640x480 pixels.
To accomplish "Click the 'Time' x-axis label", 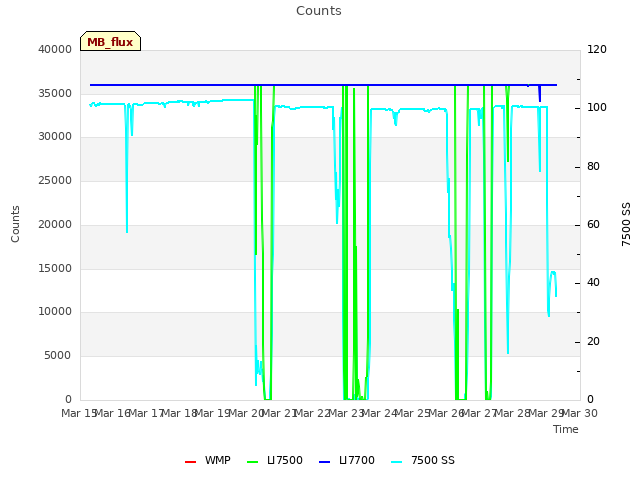I will (566, 429).
